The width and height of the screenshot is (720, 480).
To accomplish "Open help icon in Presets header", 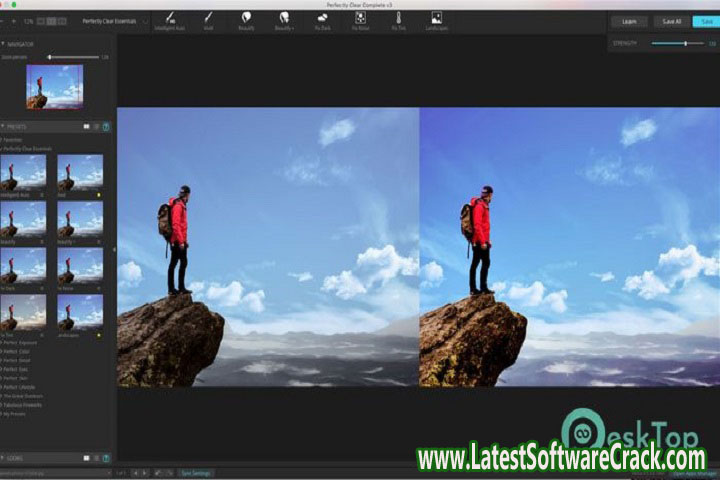I will tap(106, 127).
